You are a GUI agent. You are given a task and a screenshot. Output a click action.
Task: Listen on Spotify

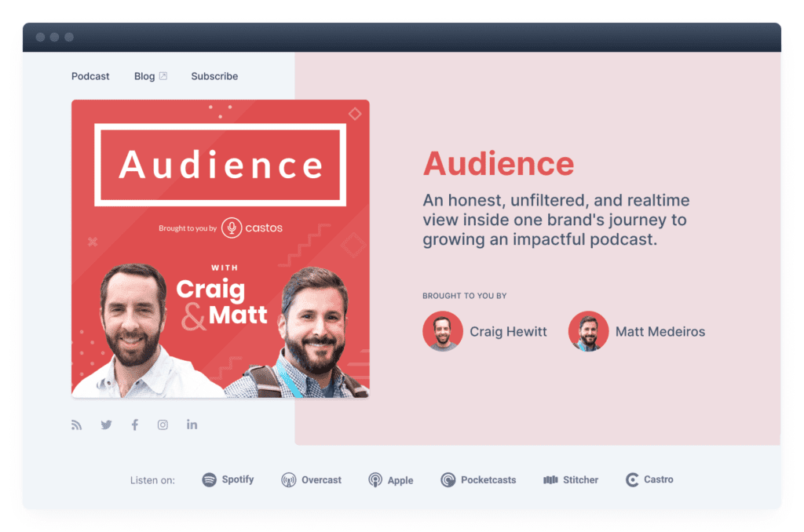228,479
